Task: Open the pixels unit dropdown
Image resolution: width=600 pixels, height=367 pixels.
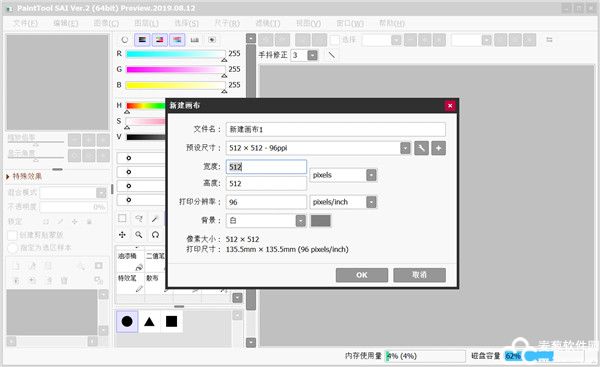Action: point(371,175)
